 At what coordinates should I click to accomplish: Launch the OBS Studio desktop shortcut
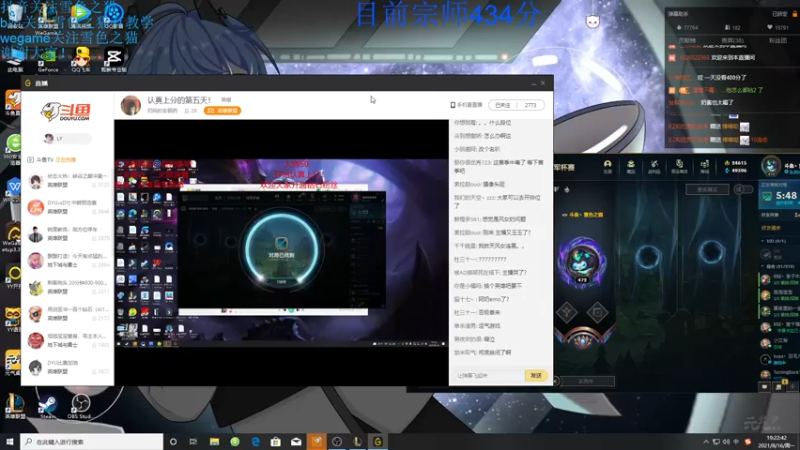[80, 406]
